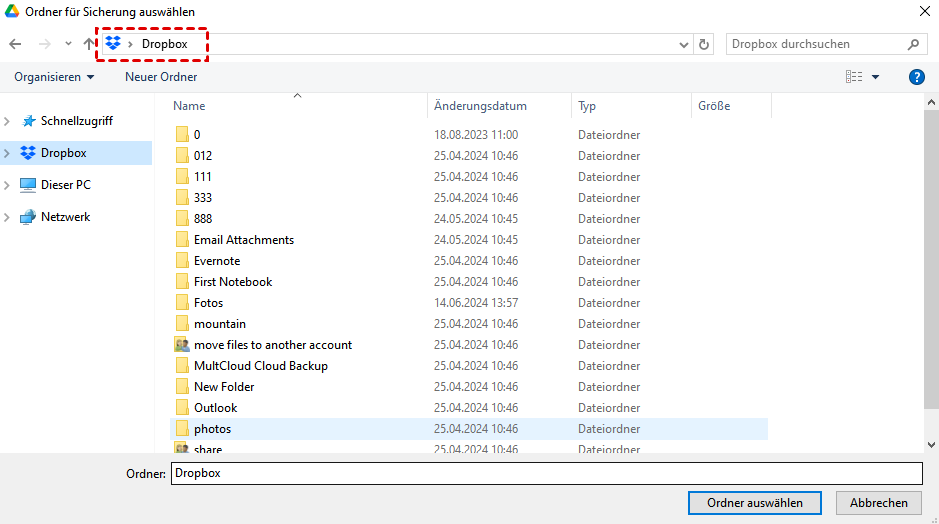Viewport: 939px width, 524px height.
Task: Sort by the Änderungsdatum column header
Action: (480, 106)
